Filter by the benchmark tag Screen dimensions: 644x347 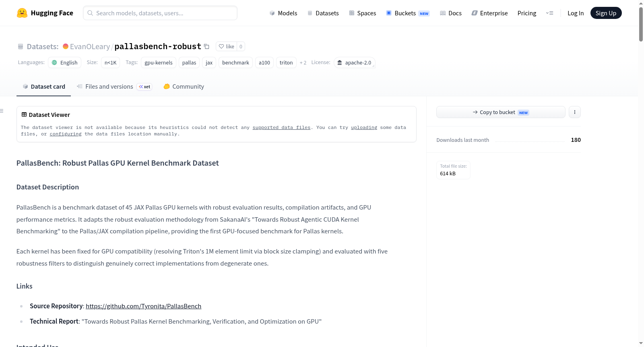(x=235, y=62)
